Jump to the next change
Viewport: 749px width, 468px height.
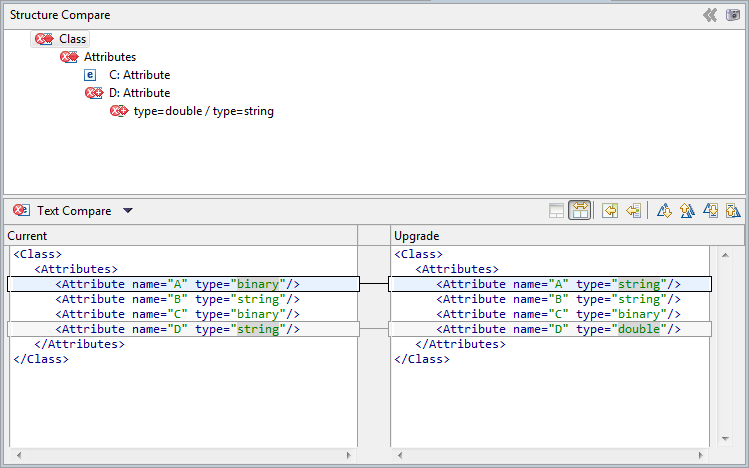point(710,210)
